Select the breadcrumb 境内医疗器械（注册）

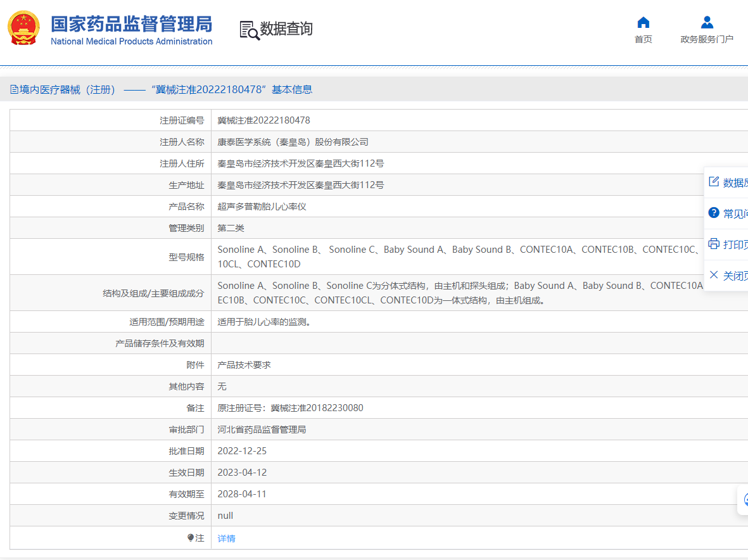point(67,90)
